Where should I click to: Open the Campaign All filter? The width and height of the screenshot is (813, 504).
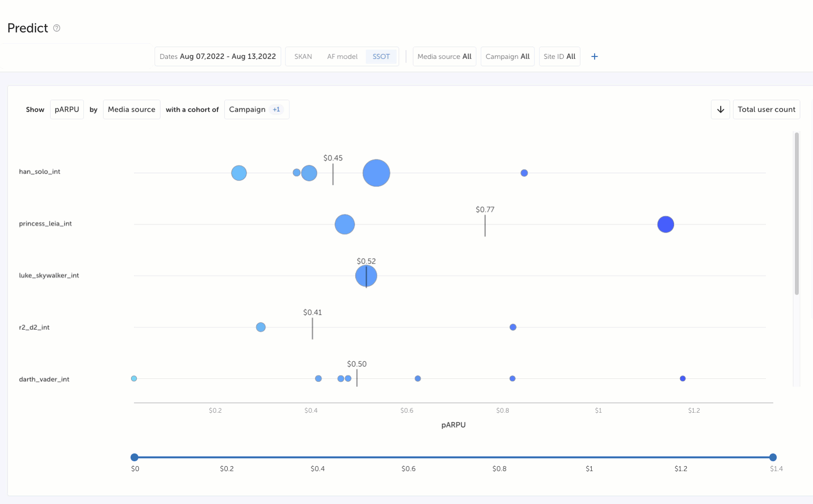point(508,56)
